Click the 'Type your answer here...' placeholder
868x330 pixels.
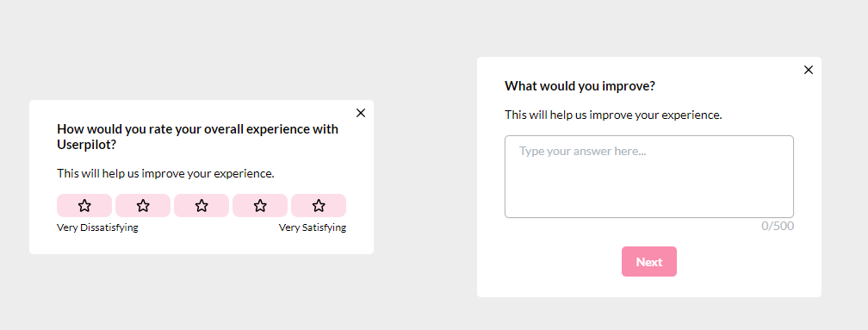tap(584, 151)
